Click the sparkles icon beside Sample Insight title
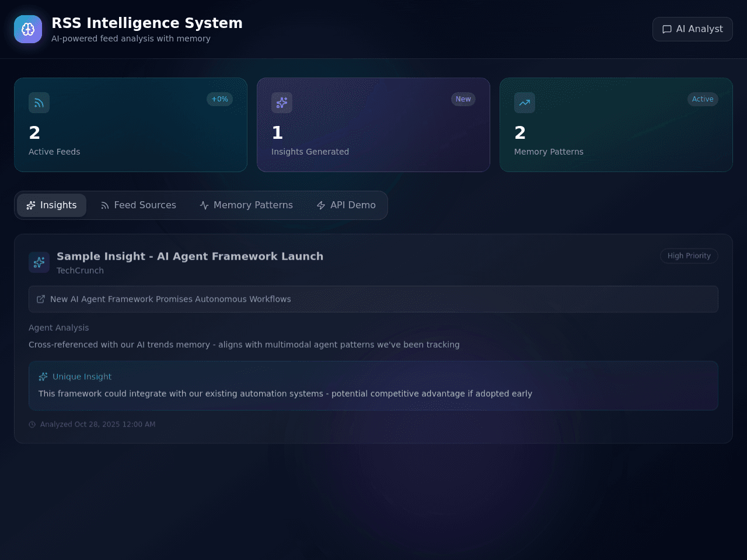This screenshot has height=560, width=747. click(x=39, y=262)
